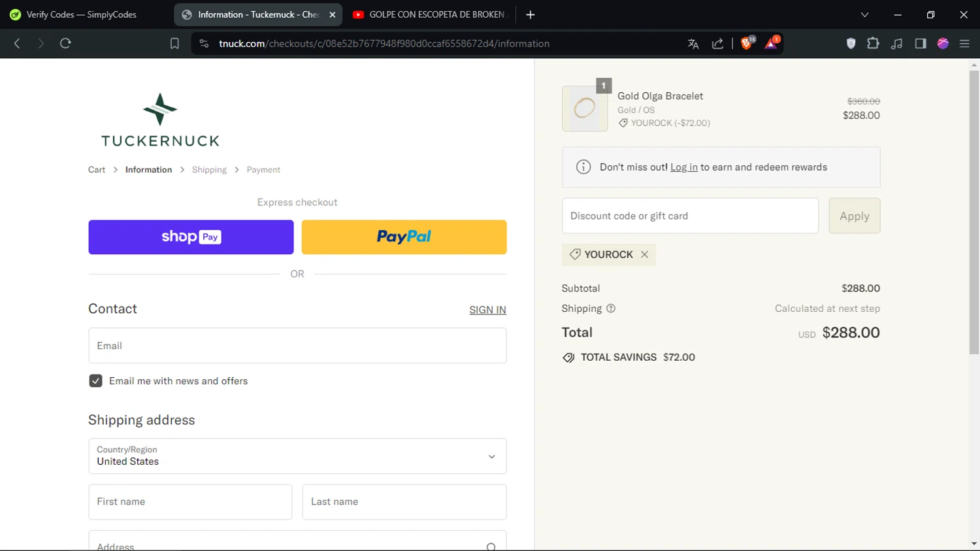Click the Apply discount button
This screenshot has height=551, width=980.
855,216
